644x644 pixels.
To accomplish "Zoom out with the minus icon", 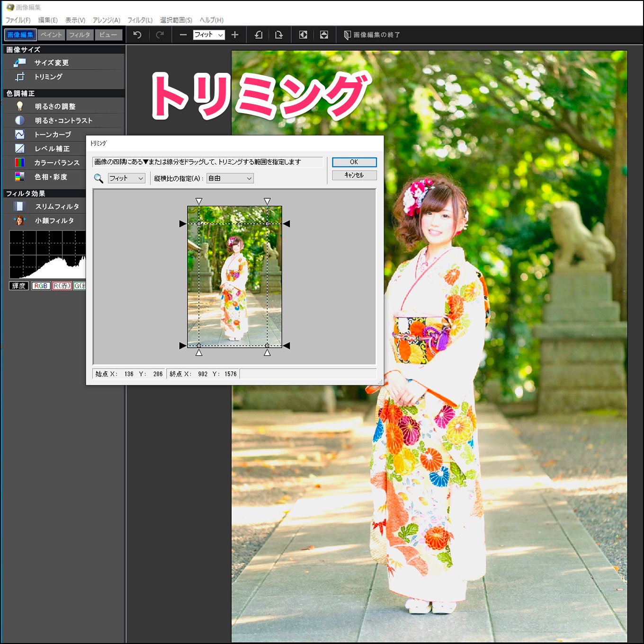I will tap(183, 35).
